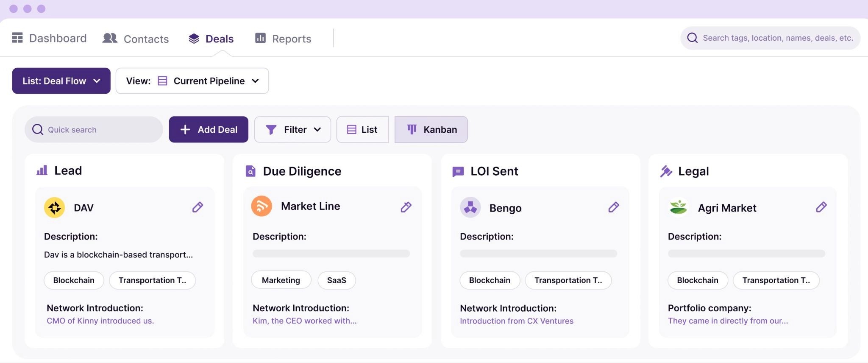
Task: Click the Lead column bar chart icon
Action: click(x=42, y=170)
